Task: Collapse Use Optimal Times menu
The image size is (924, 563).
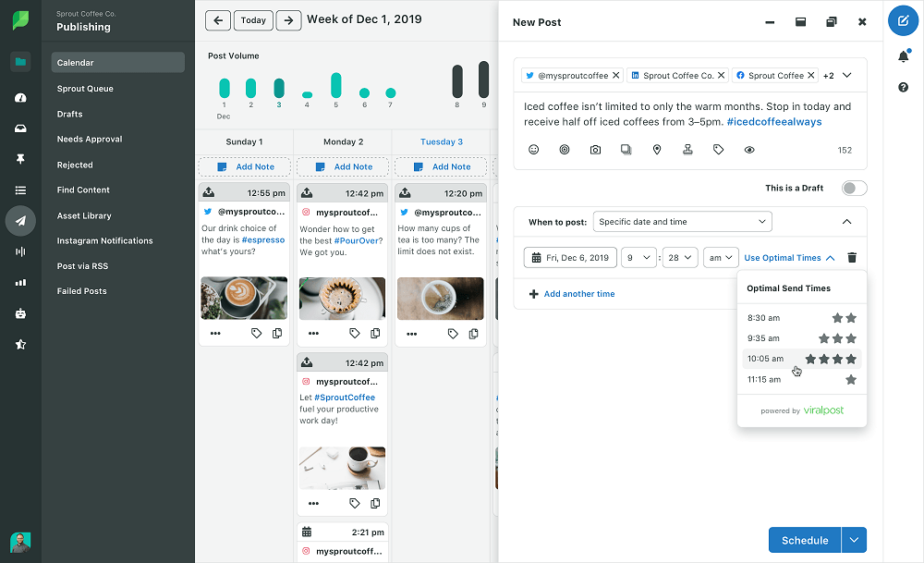Action: pyautogui.click(x=789, y=258)
